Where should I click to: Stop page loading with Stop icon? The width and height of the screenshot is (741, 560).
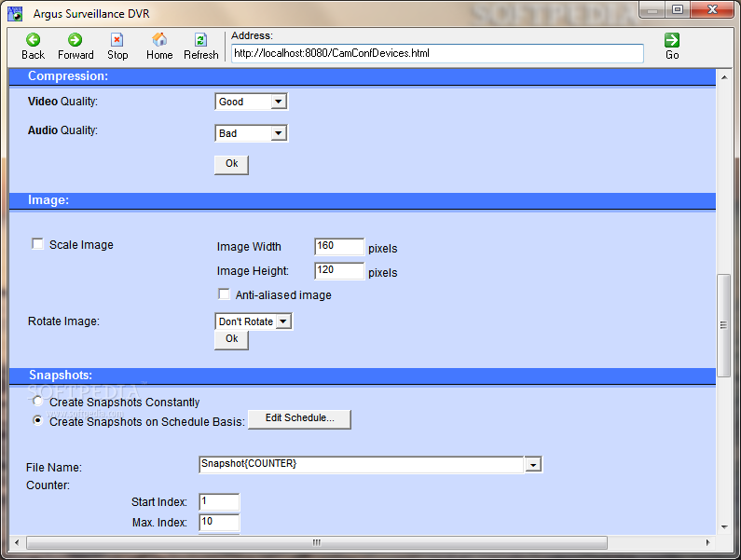point(117,40)
